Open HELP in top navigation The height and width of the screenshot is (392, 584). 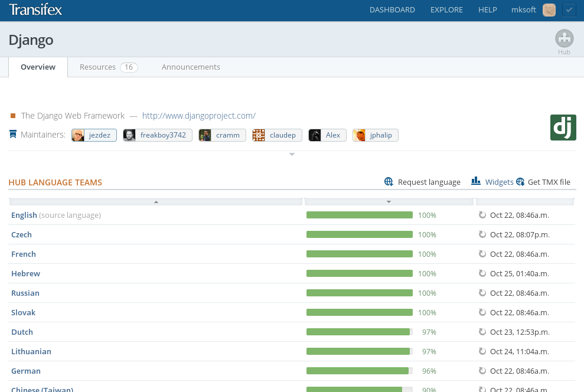coord(488,10)
